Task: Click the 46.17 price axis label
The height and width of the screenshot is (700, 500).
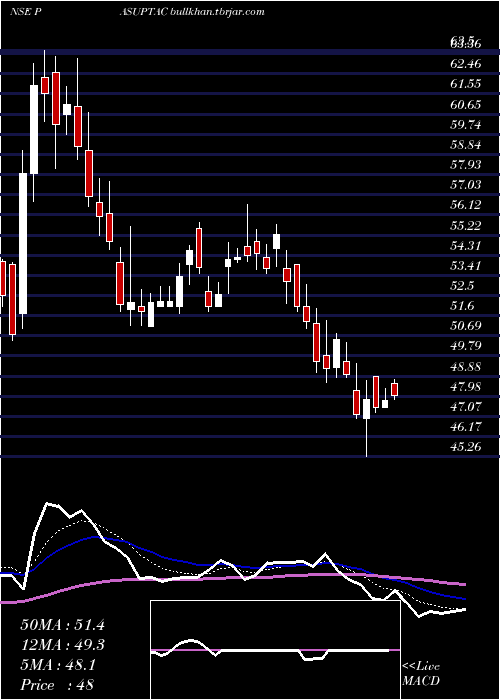Action: (466, 427)
